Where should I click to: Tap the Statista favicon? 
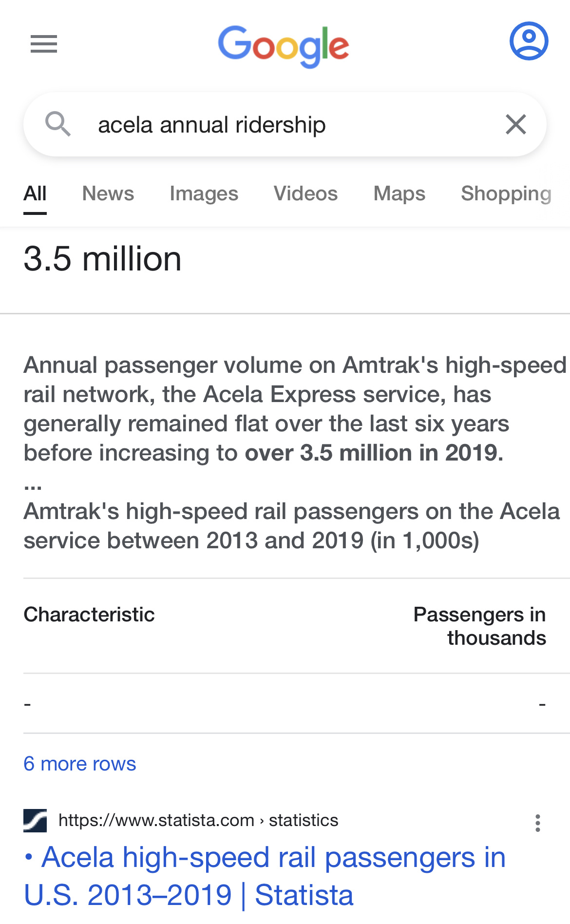[35, 821]
